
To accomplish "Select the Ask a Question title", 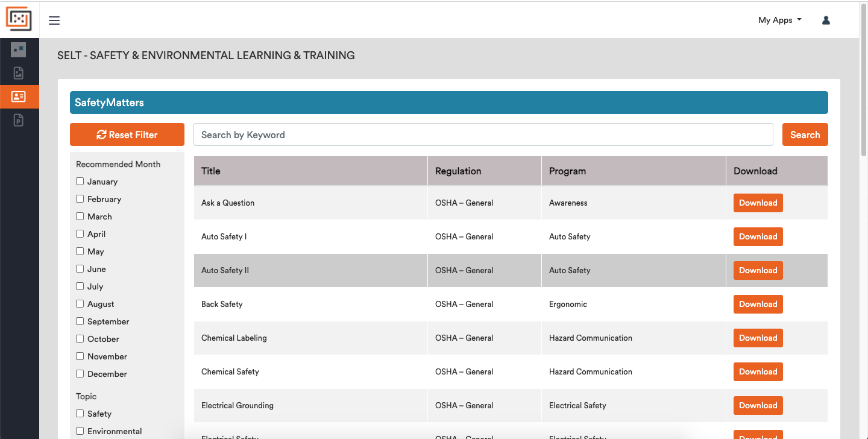I will (x=228, y=203).
